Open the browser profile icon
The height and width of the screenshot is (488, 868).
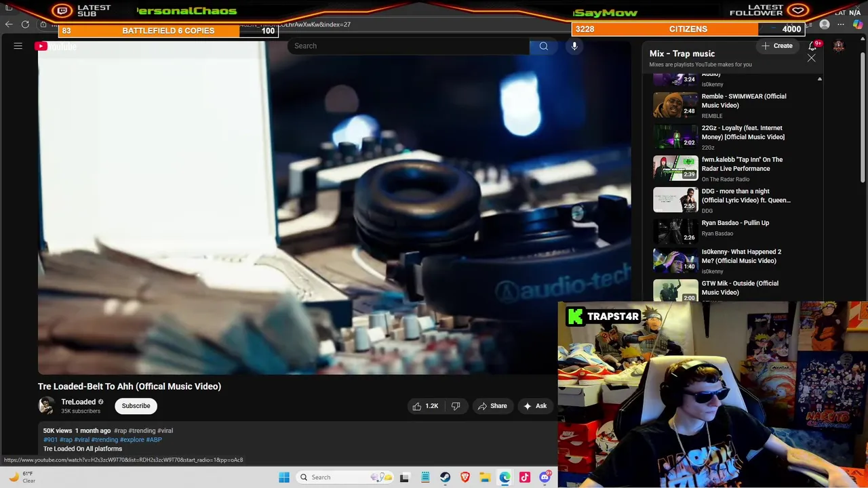pos(825,24)
